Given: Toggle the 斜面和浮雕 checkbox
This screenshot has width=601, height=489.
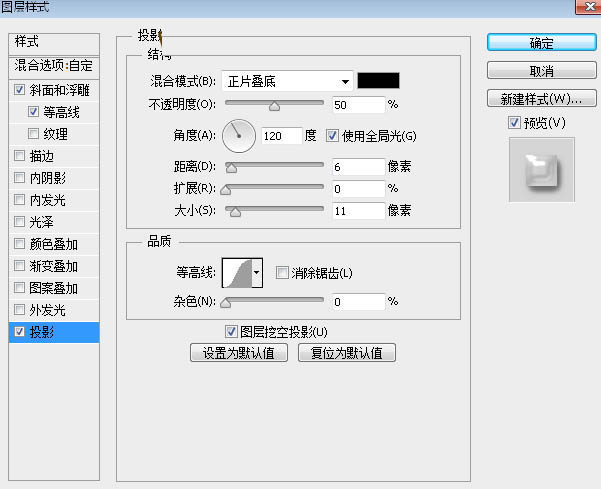Looking at the screenshot, I should pyautogui.click(x=19, y=90).
